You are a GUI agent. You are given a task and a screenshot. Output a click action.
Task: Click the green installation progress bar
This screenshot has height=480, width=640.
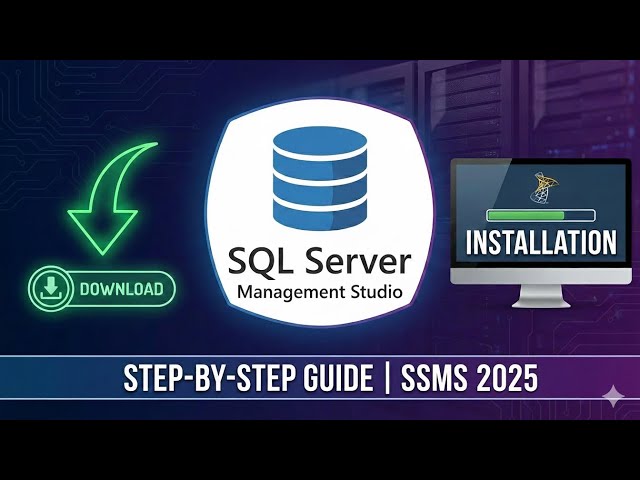pos(541,215)
